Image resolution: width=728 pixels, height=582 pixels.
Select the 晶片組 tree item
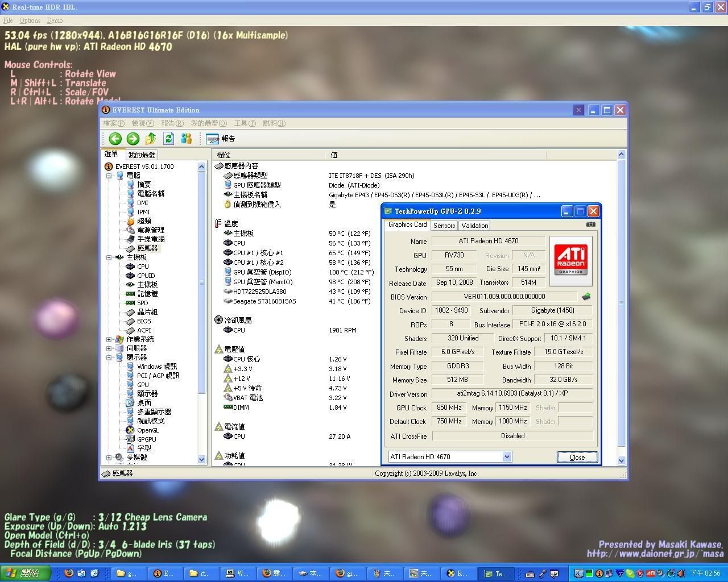[x=147, y=312]
